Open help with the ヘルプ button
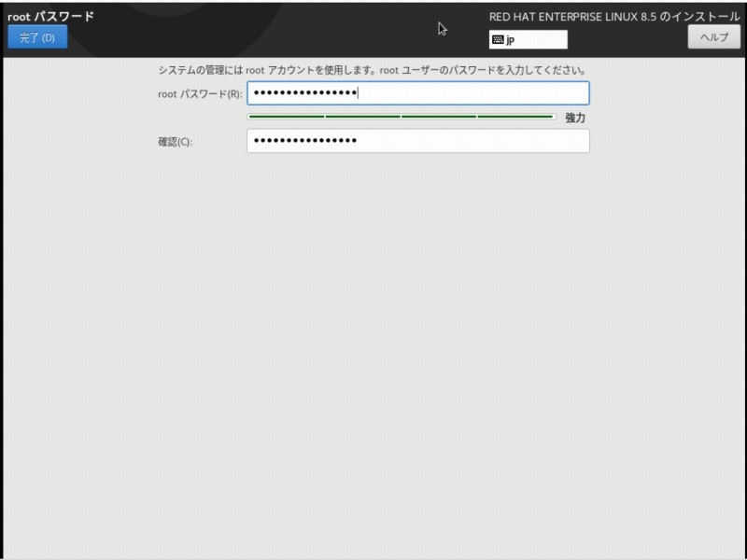The height and width of the screenshot is (560, 747). (713, 37)
